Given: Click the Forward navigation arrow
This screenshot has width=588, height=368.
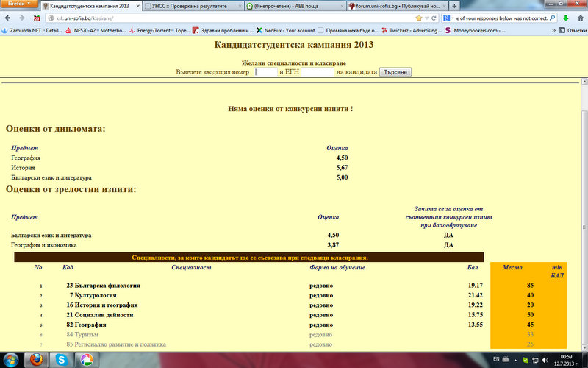Looking at the screenshot, I should click(21, 18).
